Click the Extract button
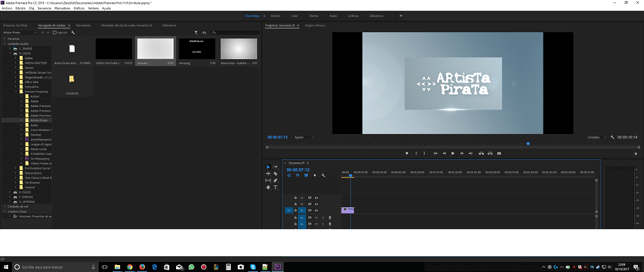This screenshot has width=644, height=272. 490,153
